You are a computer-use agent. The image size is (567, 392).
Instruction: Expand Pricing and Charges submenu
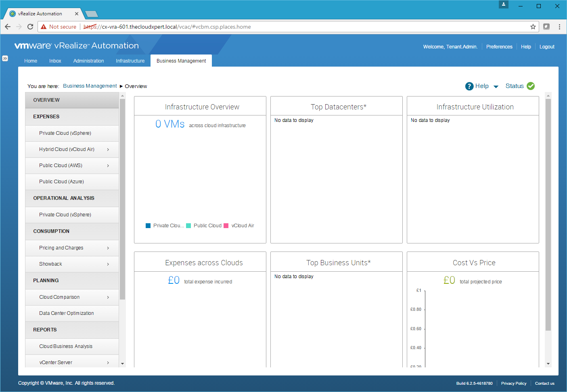pyautogui.click(x=108, y=248)
